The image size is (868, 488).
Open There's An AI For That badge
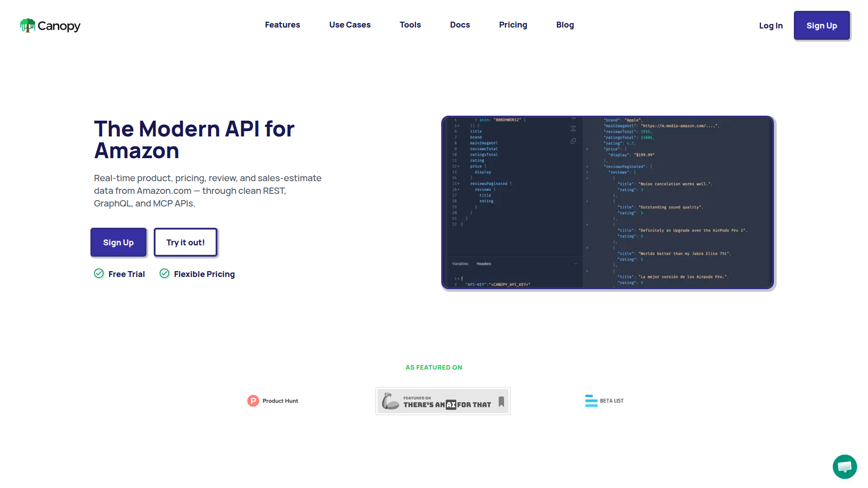click(443, 401)
